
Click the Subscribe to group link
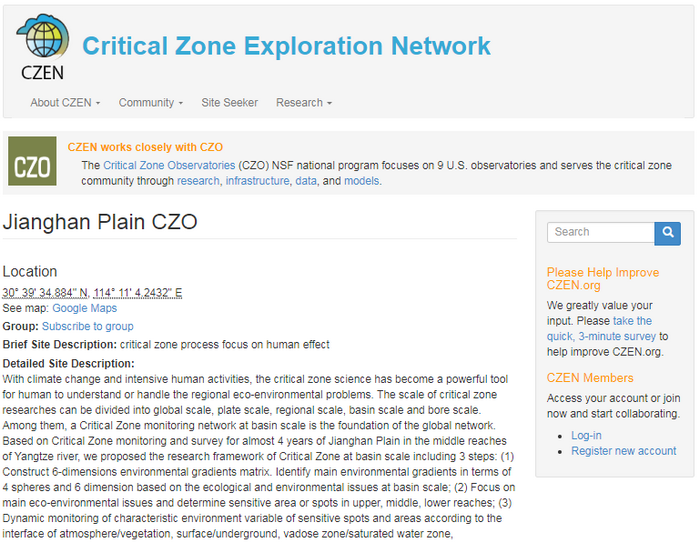click(87, 327)
